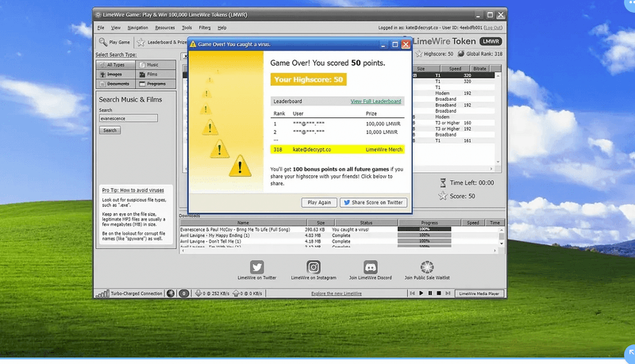Click the Log Out link
635x364 pixels.
(493, 28)
